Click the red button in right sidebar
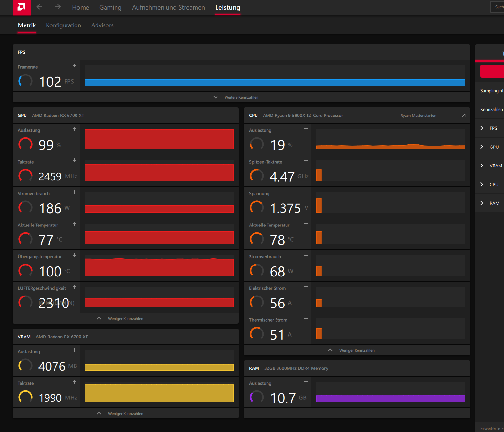This screenshot has width=504, height=432. click(492, 71)
